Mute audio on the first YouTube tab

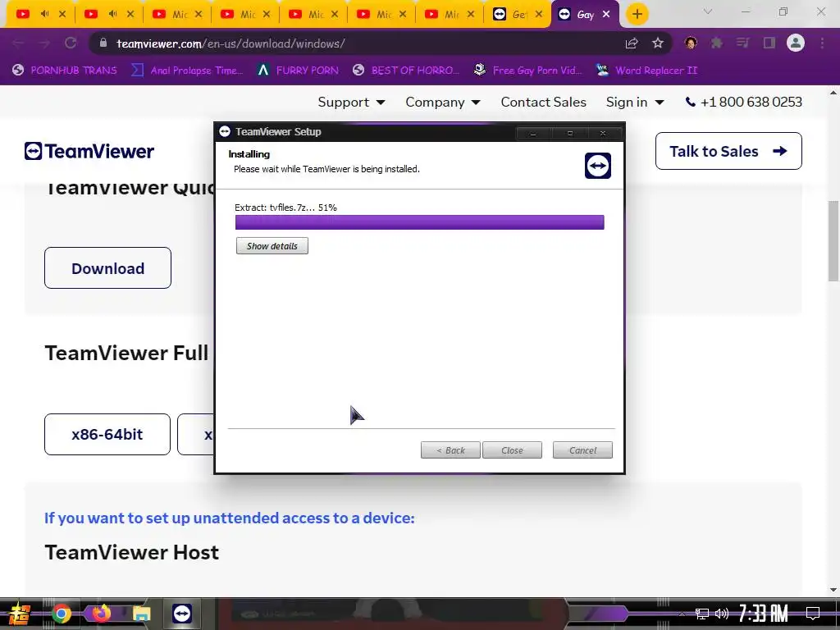[x=44, y=15]
